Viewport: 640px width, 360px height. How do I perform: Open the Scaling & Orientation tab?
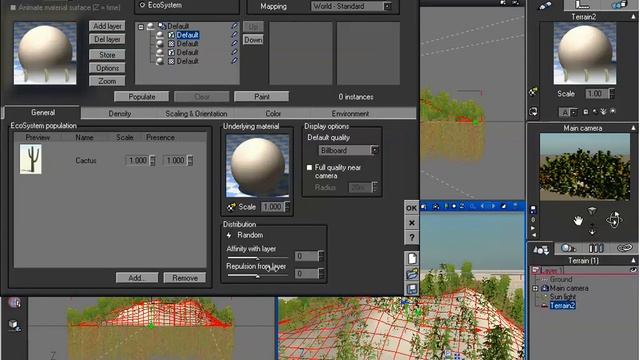pyautogui.click(x=196, y=113)
